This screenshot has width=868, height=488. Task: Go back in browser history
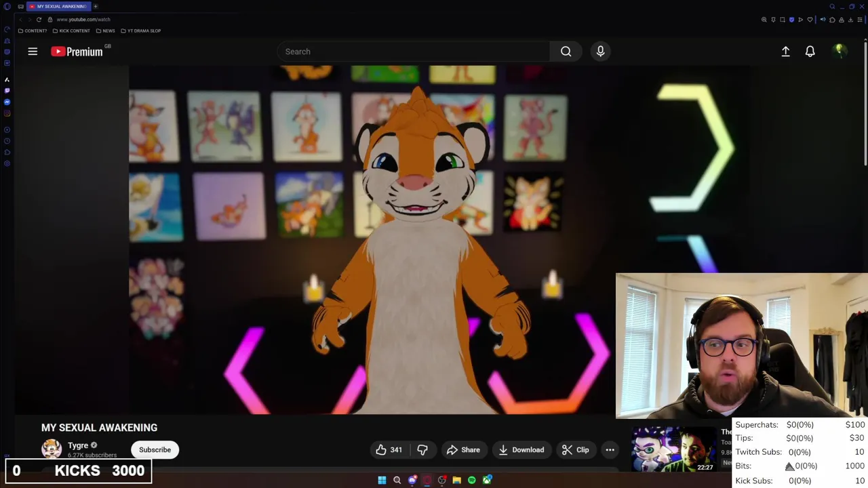pyautogui.click(x=20, y=20)
